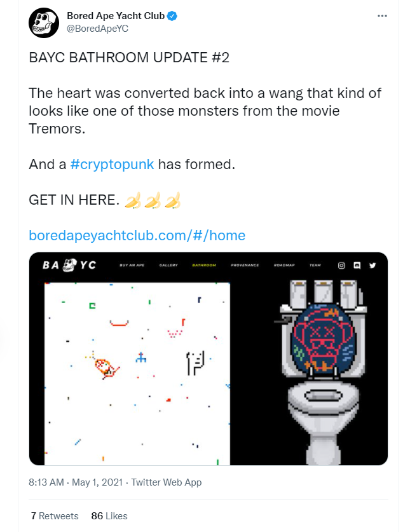The height and width of the screenshot is (532, 410).
Task: Open the white pixel canvas drawing area
Action: click(137, 373)
